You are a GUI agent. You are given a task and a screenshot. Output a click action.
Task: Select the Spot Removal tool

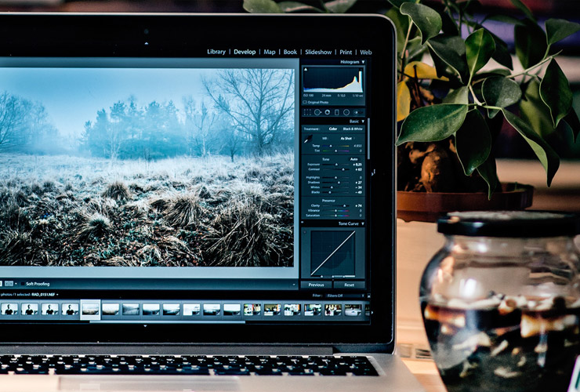tap(317, 112)
